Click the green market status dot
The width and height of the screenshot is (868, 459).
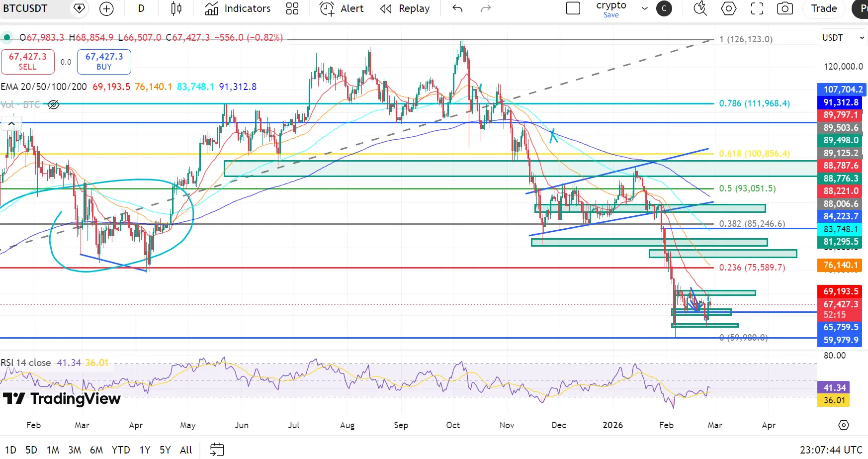coord(7,37)
